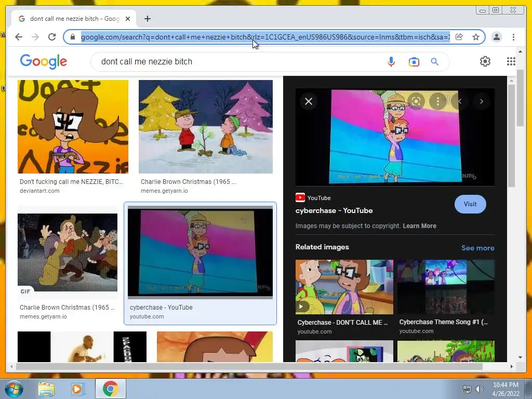
Task: Click the page vertical scrollbar thumb
Action: coord(520,97)
